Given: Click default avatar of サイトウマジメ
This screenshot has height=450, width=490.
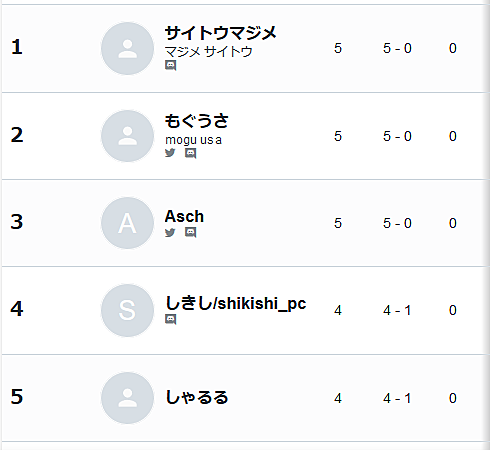Looking at the screenshot, I should pos(128,49).
